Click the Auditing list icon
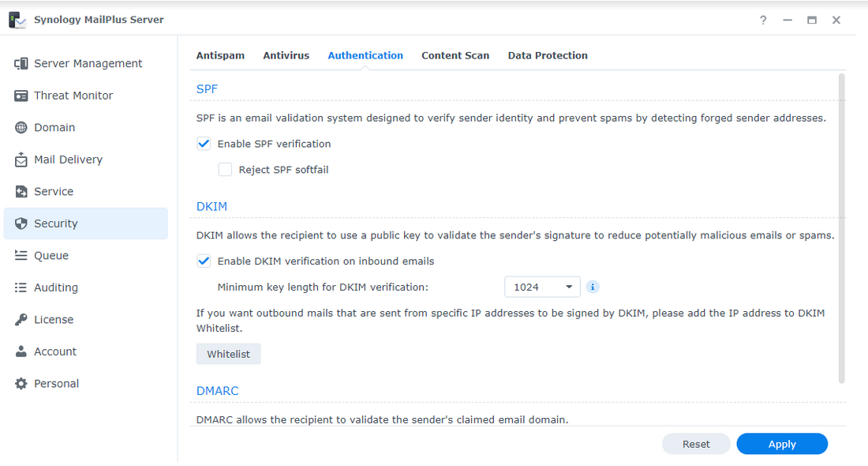The height and width of the screenshot is (466, 868). coord(21,287)
